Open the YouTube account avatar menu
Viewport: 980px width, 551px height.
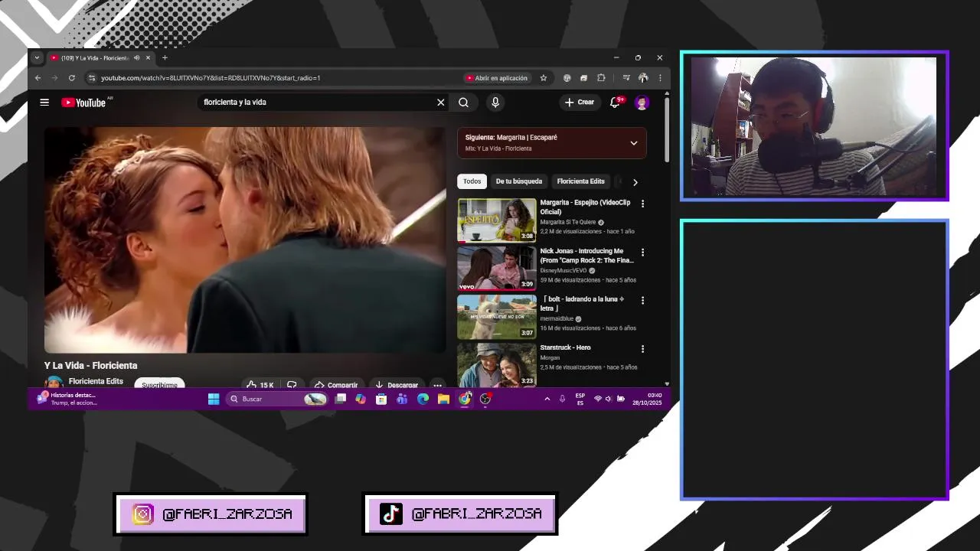point(642,103)
